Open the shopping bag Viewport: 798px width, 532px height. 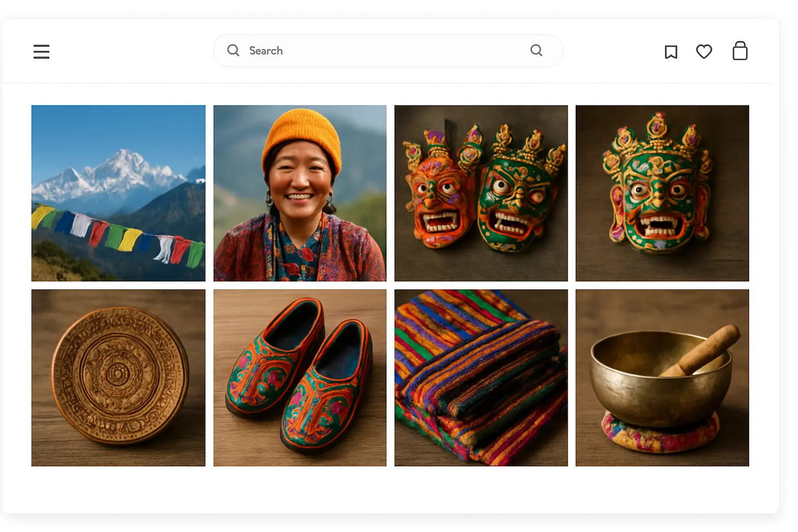click(x=740, y=51)
